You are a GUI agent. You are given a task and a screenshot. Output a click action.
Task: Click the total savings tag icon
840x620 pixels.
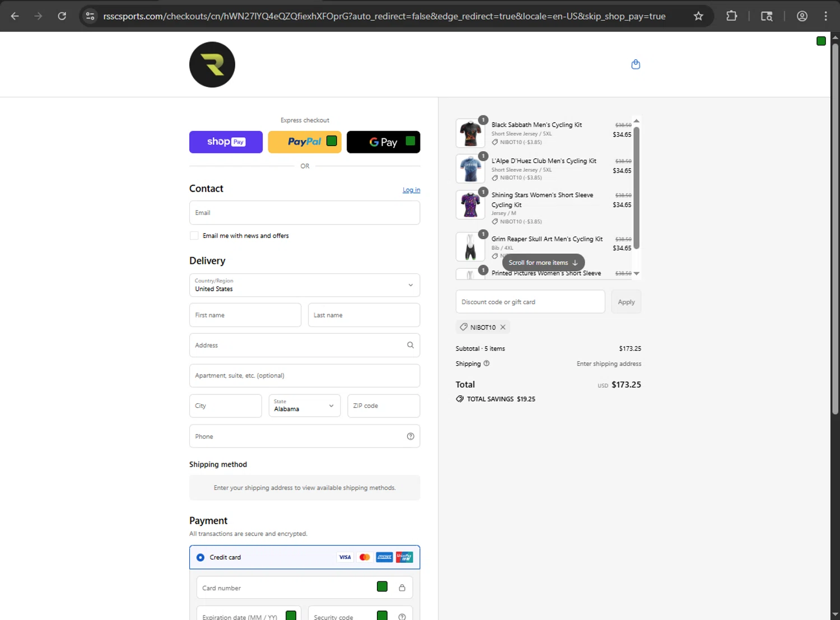[x=460, y=399]
